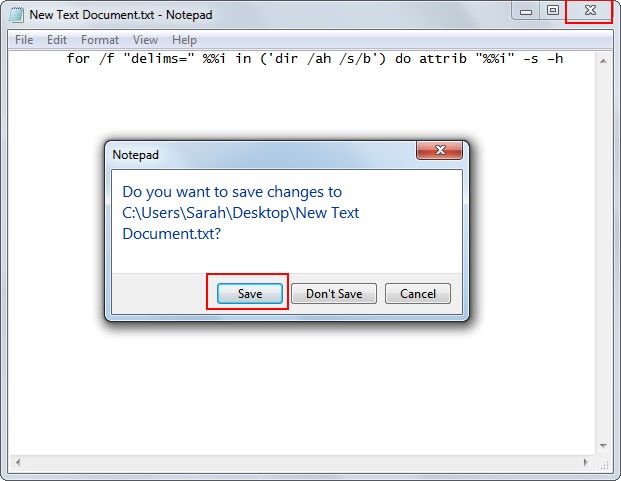
Task: Maximize the Notepad window
Action: (552, 11)
